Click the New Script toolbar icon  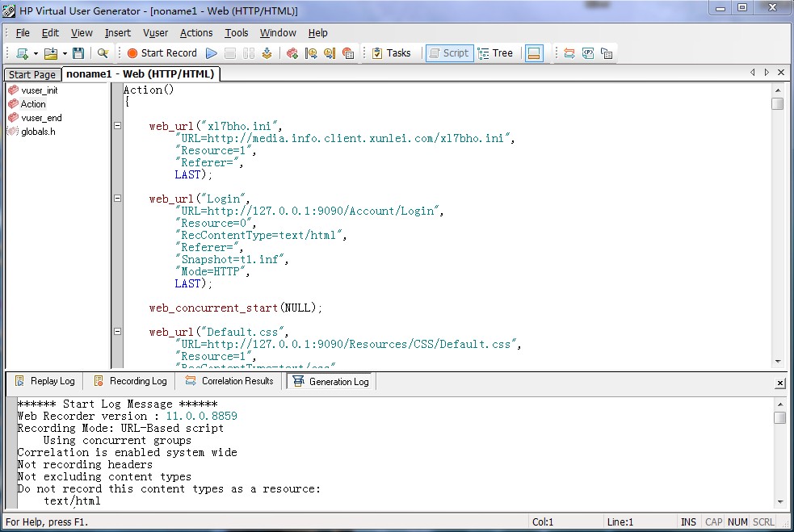[x=23, y=53]
